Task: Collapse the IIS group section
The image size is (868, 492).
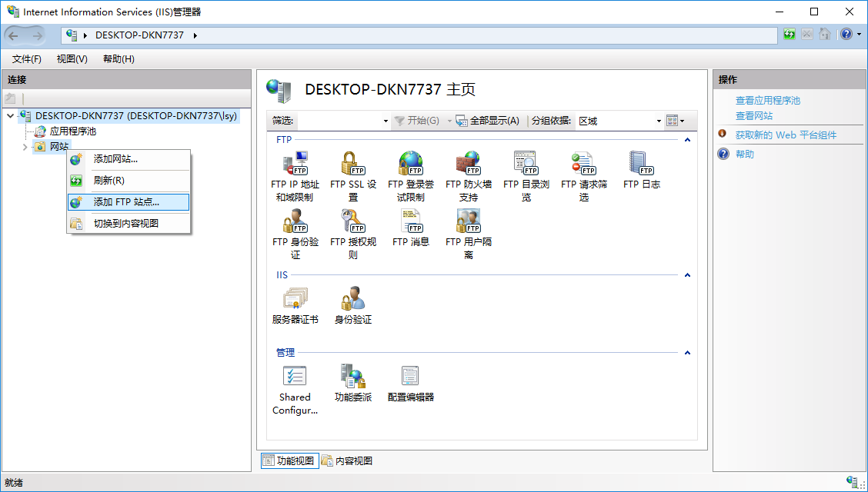Action: 687,274
